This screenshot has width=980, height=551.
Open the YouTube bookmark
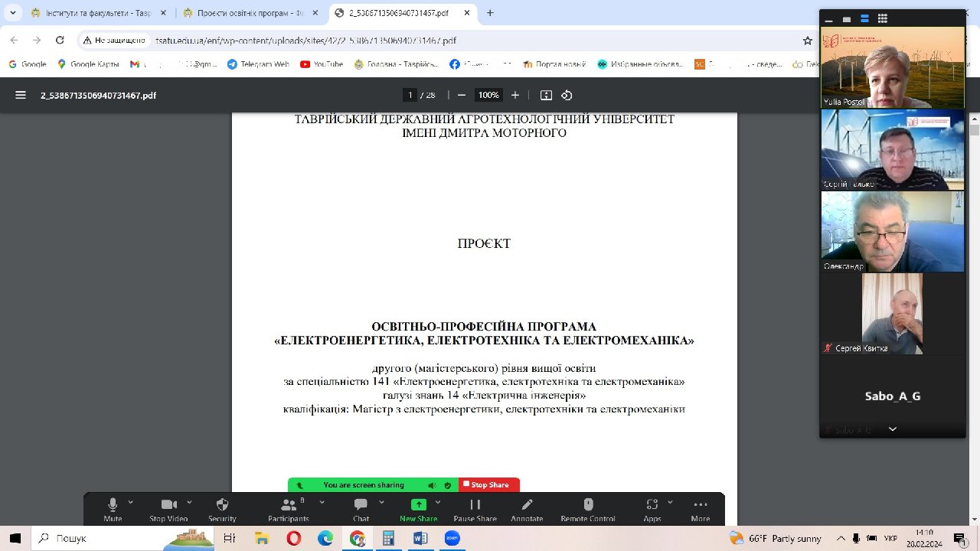322,64
